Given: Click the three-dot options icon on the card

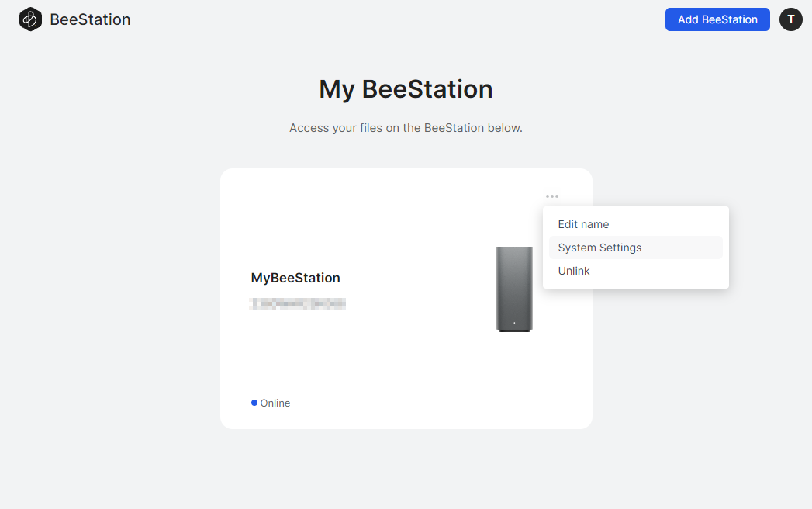Looking at the screenshot, I should [x=552, y=196].
